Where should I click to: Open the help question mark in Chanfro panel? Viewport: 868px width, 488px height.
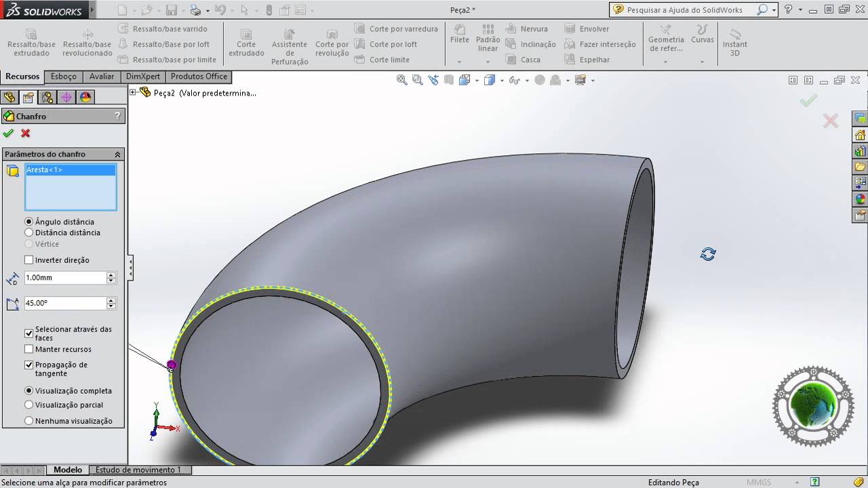117,116
